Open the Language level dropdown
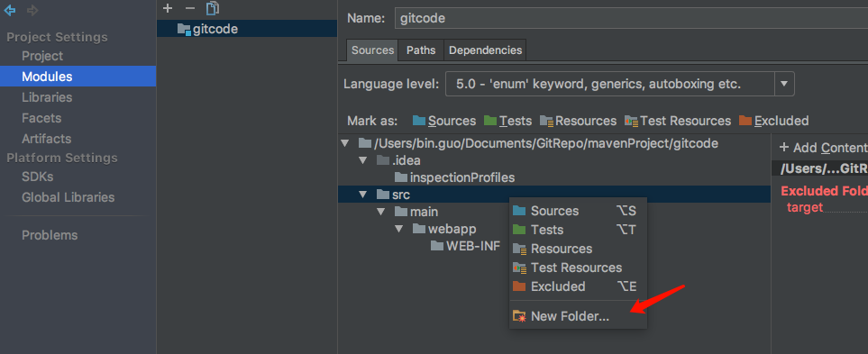 tap(784, 84)
